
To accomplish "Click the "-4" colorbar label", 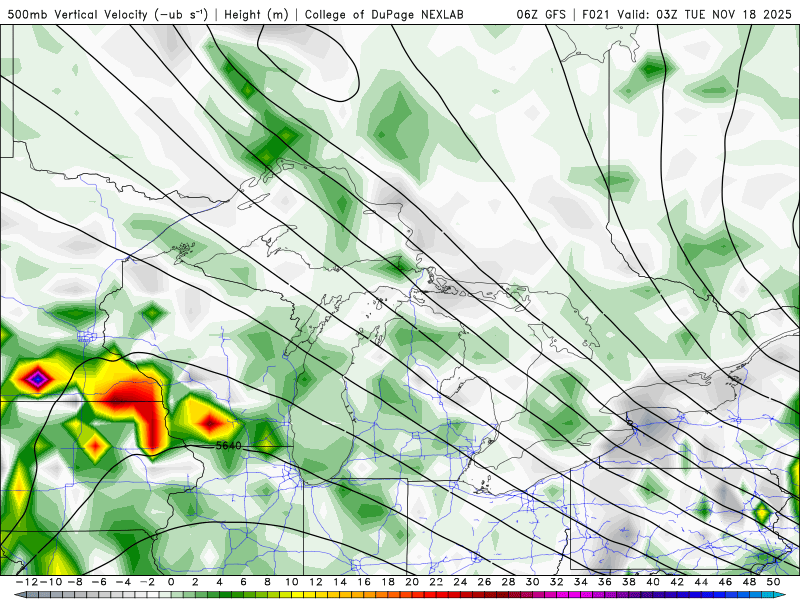I will click(123, 582).
